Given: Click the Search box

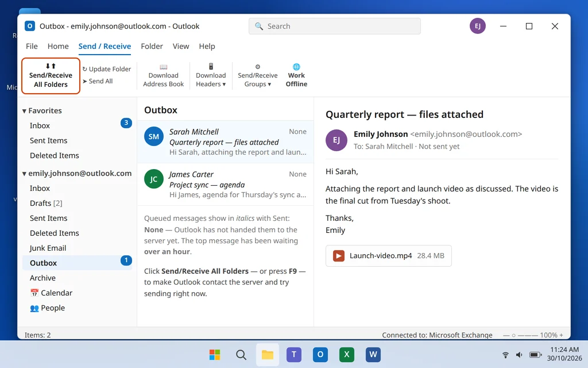Looking at the screenshot, I should point(335,26).
